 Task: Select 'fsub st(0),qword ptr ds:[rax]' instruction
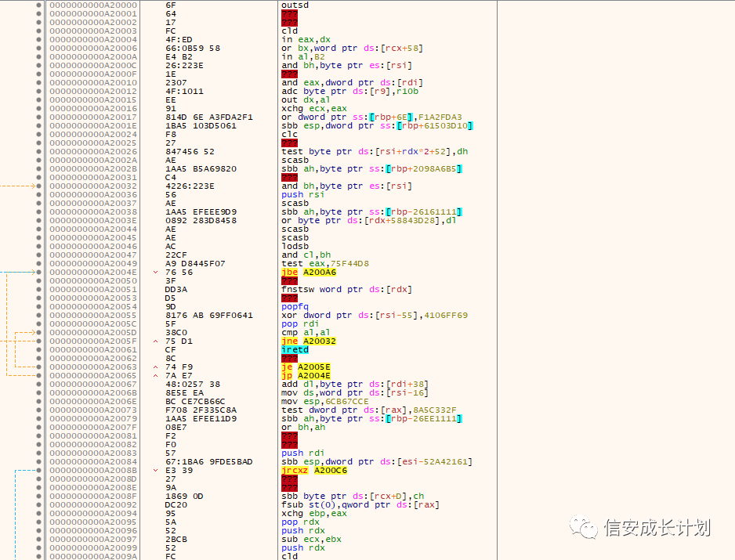tap(360, 505)
